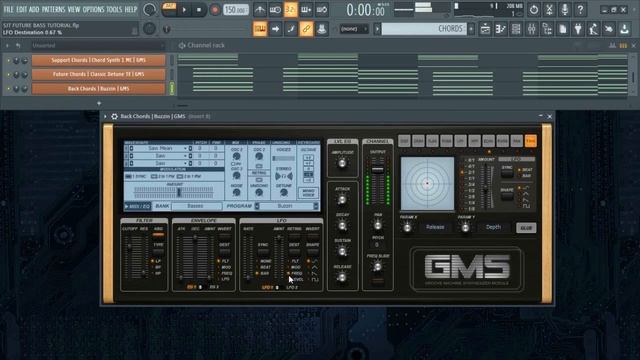Open the mixer view icon

click(531, 29)
